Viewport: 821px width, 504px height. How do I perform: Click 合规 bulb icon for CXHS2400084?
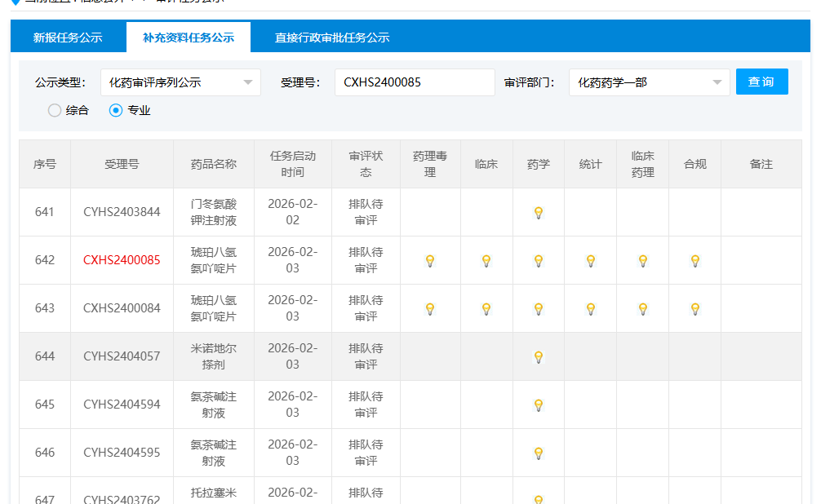(695, 309)
